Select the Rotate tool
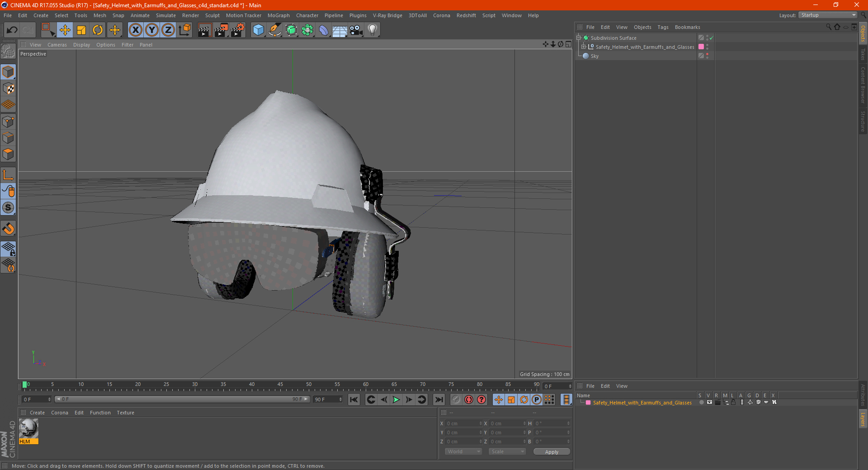Viewport: 868px width, 470px height. 98,30
